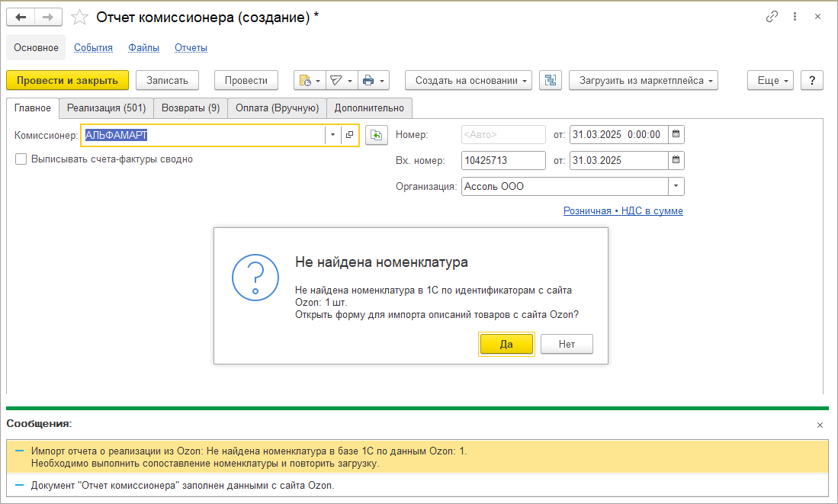Click the green import icon beside Комиссионер

pos(377,135)
